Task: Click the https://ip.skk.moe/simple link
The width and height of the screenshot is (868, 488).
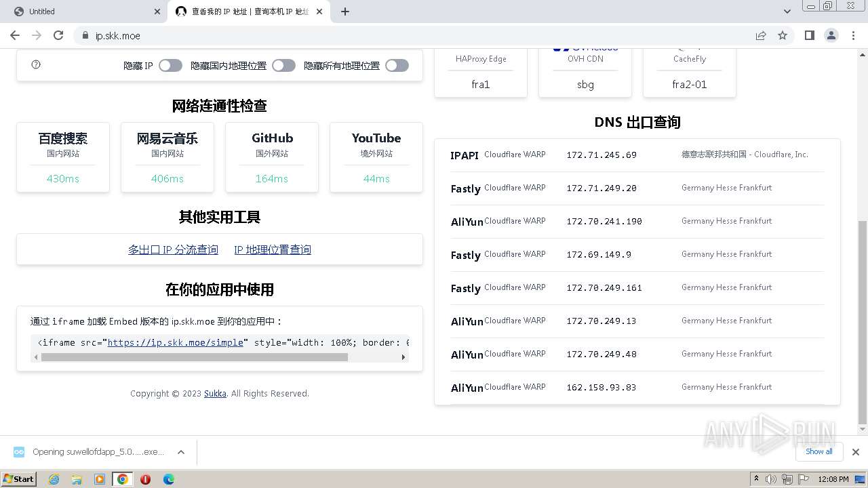Action: tap(175, 342)
